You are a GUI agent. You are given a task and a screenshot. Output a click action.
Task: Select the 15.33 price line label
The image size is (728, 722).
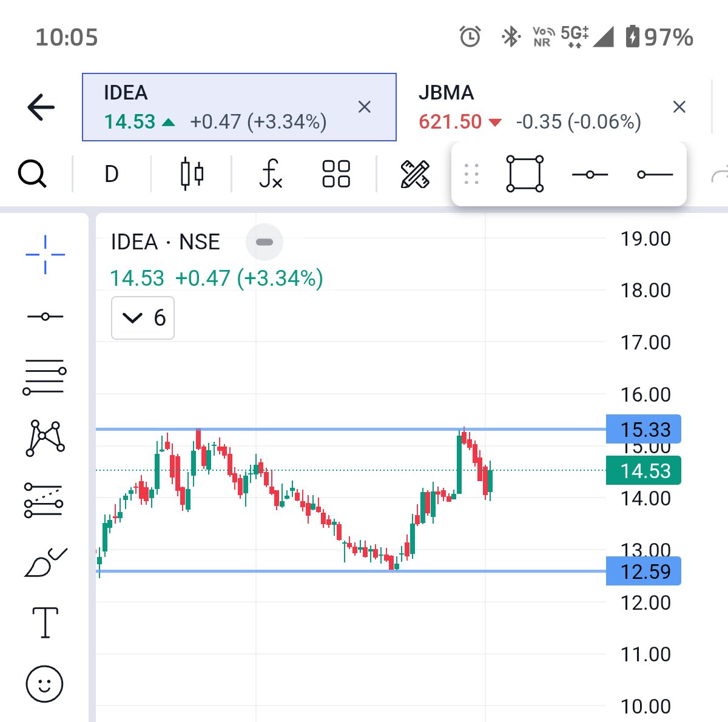[x=644, y=430]
